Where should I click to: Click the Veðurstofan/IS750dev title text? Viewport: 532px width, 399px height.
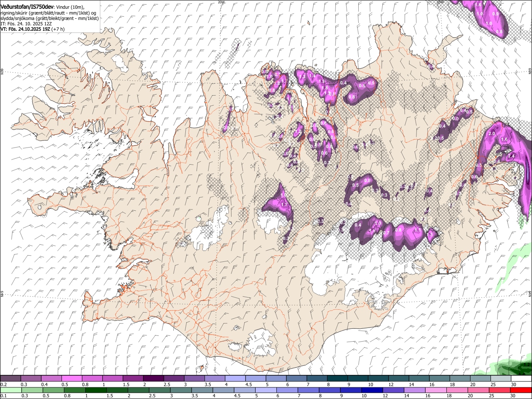[27, 7]
